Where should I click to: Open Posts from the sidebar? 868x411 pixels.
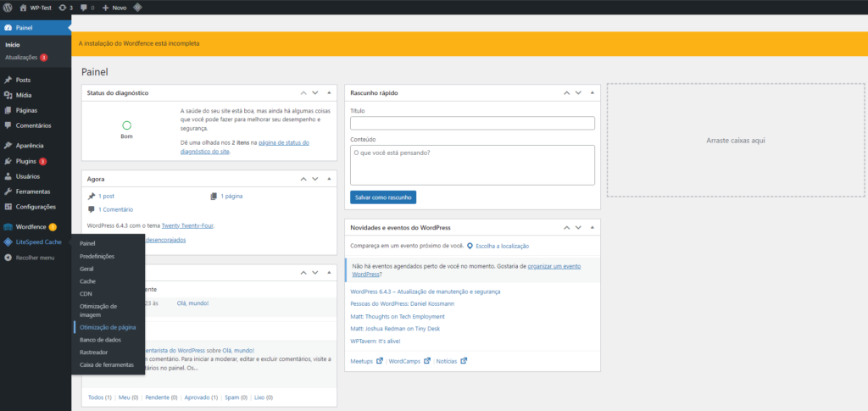(x=23, y=80)
